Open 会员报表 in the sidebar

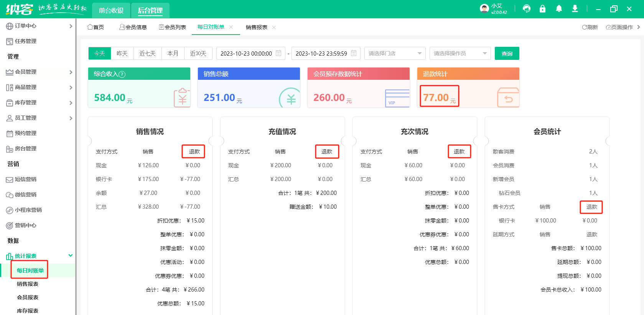click(x=28, y=297)
